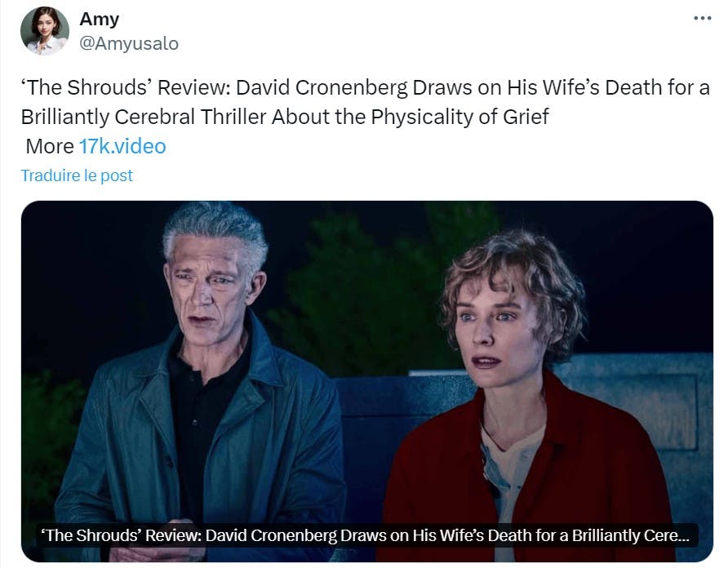The width and height of the screenshot is (728, 568).
Task: Open the @Amyusalo handle profile
Action: 129,43
